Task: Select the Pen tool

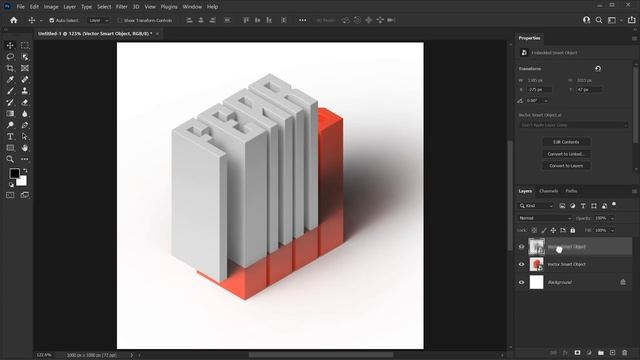Action: [x=25, y=125]
